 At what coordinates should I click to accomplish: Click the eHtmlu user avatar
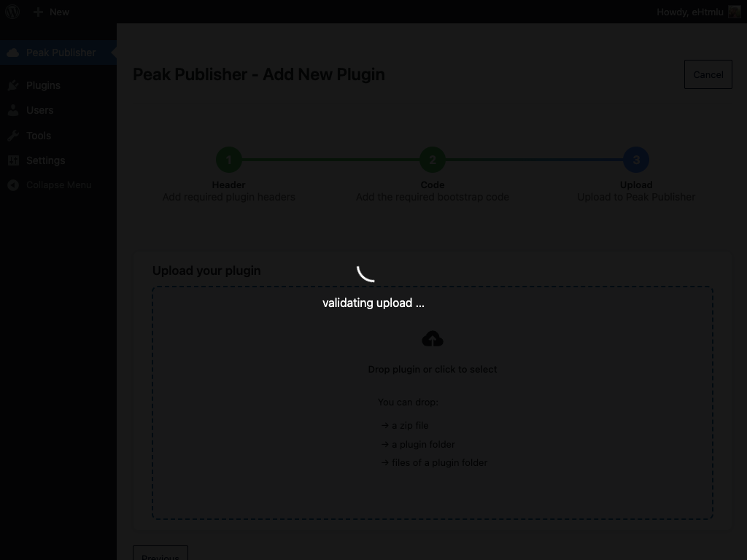pyautogui.click(x=735, y=12)
